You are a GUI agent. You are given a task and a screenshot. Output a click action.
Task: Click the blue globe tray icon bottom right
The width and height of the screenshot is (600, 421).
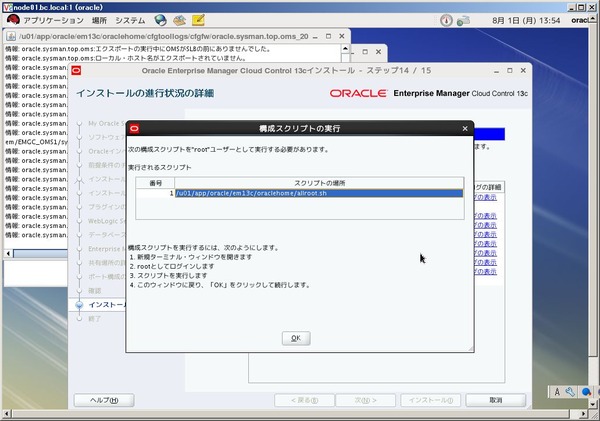[586, 392]
